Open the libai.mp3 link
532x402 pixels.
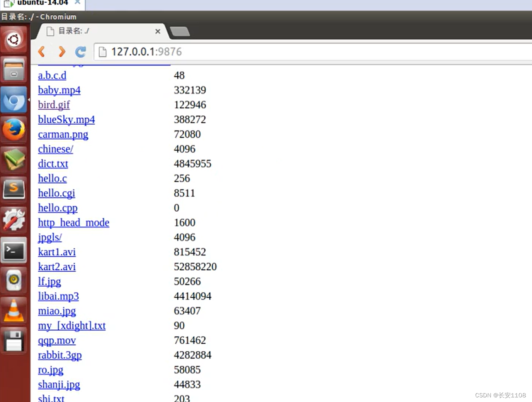(58, 296)
